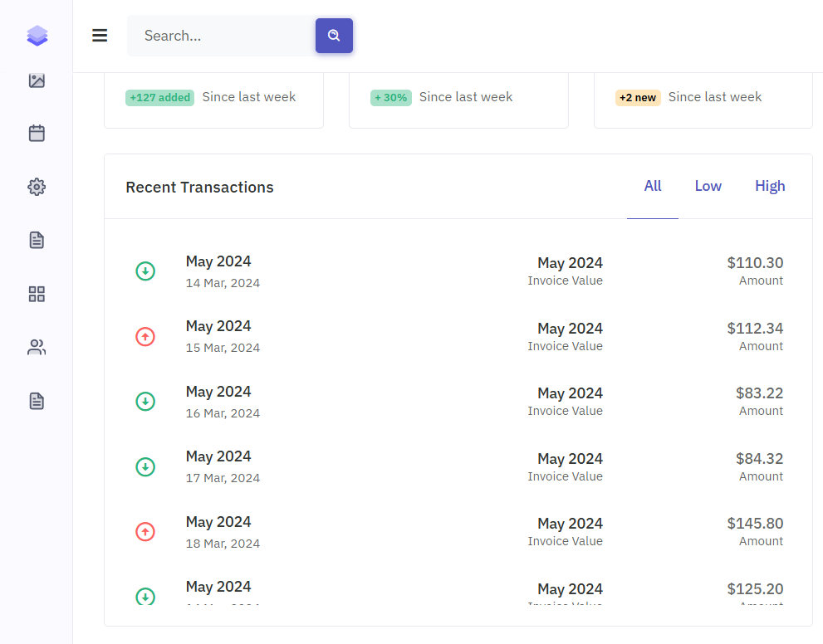The image size is (823, 644).
Task: Open the calendar from the sidebar
Action: pyautogui.click(x=37, y=134)
